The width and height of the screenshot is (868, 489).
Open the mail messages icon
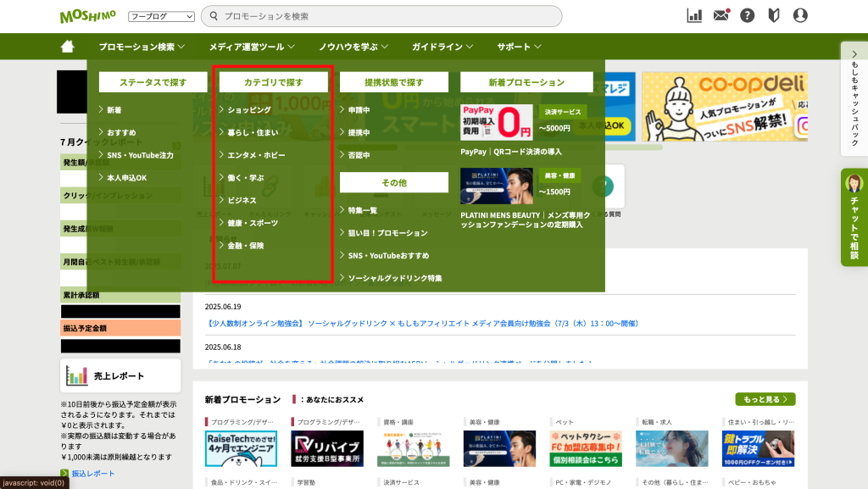tap(721, 15)
